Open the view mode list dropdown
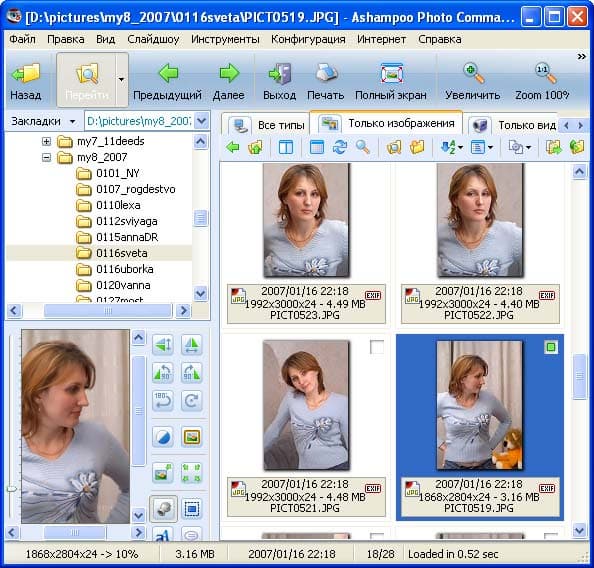The image size is (594, 568). pos(491,147)
